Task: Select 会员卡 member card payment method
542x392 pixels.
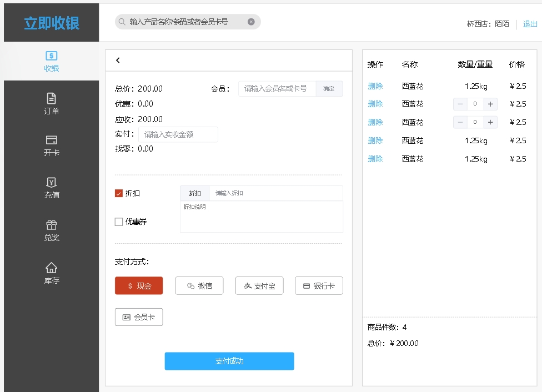Action: point(139,317)
